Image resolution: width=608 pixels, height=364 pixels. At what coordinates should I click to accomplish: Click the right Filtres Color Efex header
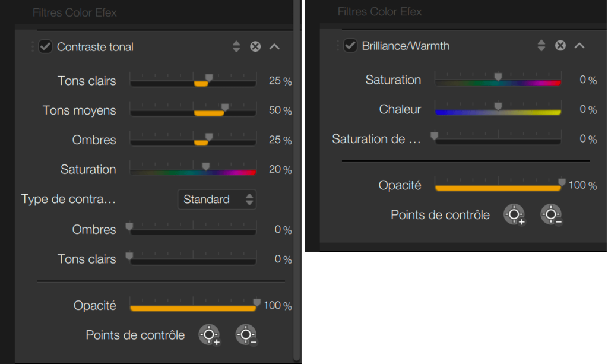[x=379, y=11]
